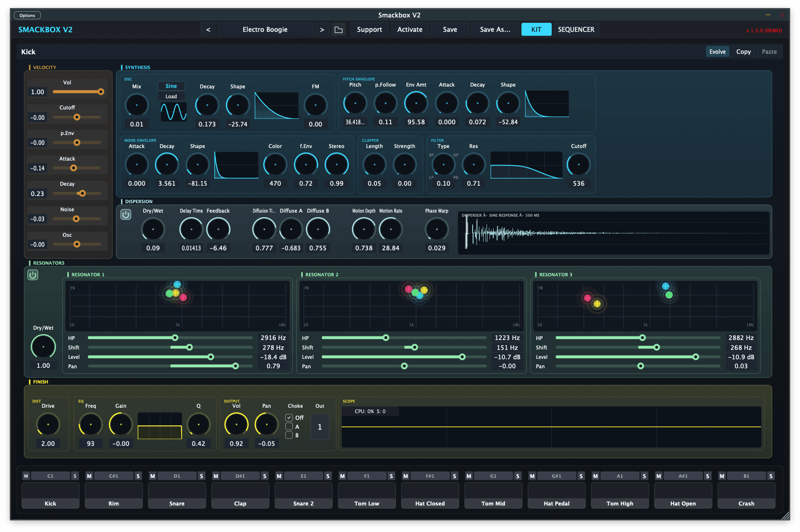Enable Choke group B checkbox

coord(289,435)
